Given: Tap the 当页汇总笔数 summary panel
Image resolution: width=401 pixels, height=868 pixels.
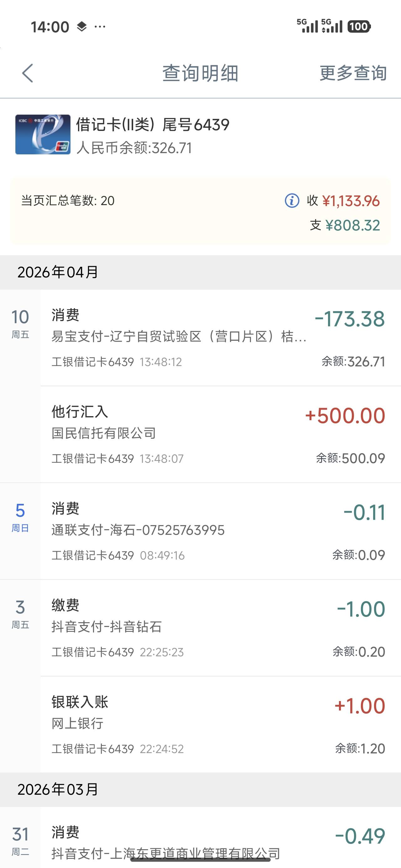Looking at the screenshot, I should (x=200, y=212).
